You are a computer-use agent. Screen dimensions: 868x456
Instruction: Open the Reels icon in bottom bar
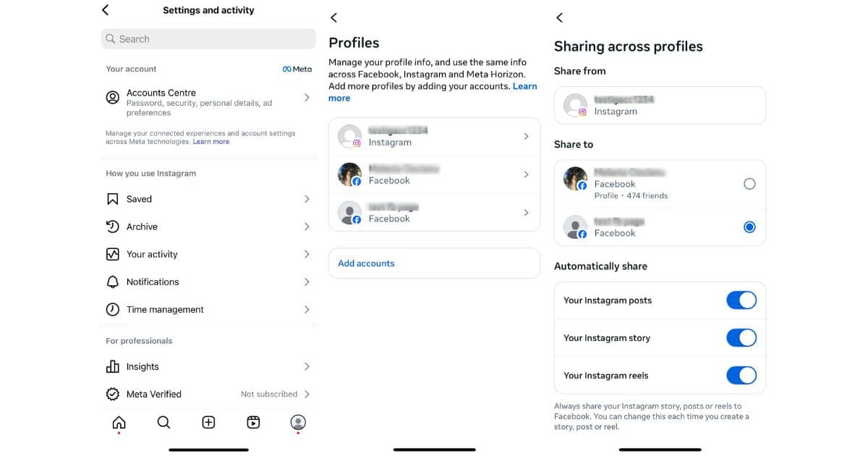tap(253, 423)
